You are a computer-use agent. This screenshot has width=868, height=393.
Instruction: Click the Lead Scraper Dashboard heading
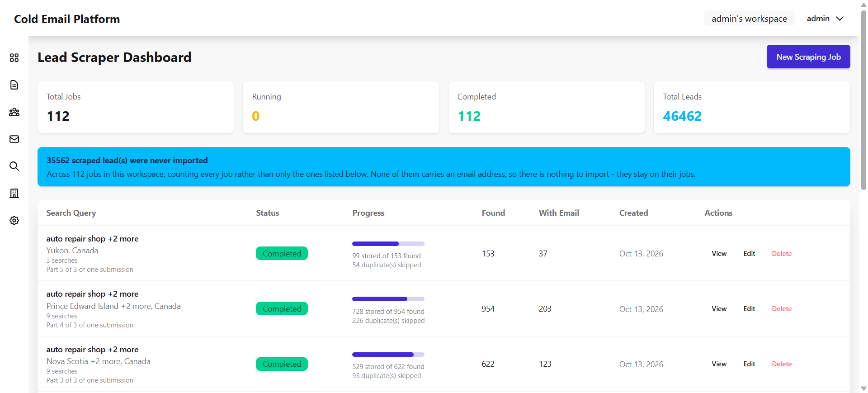114,57
